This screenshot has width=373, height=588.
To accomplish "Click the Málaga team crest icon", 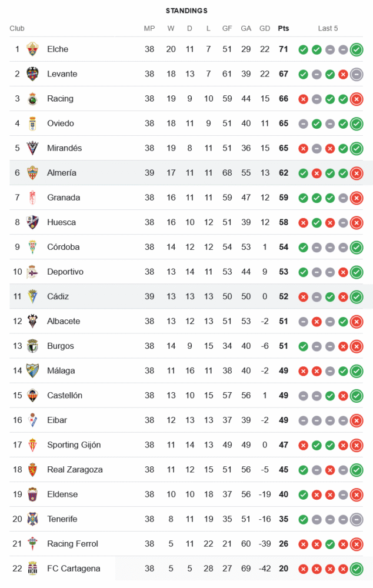I will click(x=33, y=370).
